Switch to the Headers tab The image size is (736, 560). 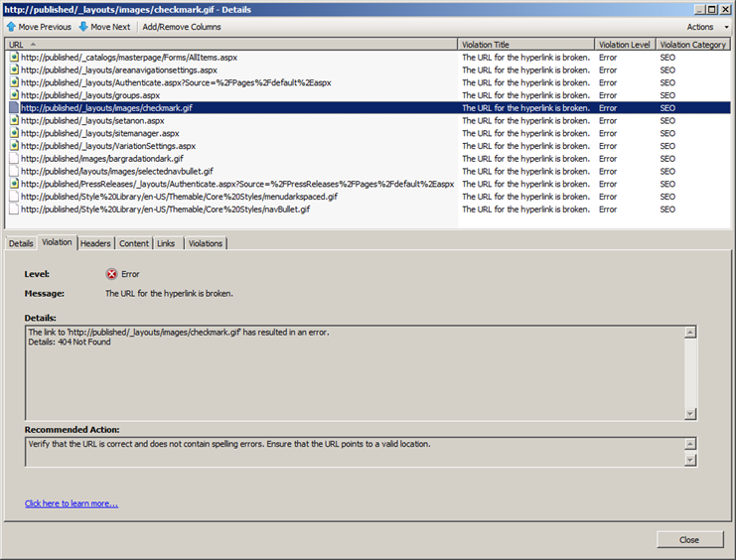click(95, 243)
